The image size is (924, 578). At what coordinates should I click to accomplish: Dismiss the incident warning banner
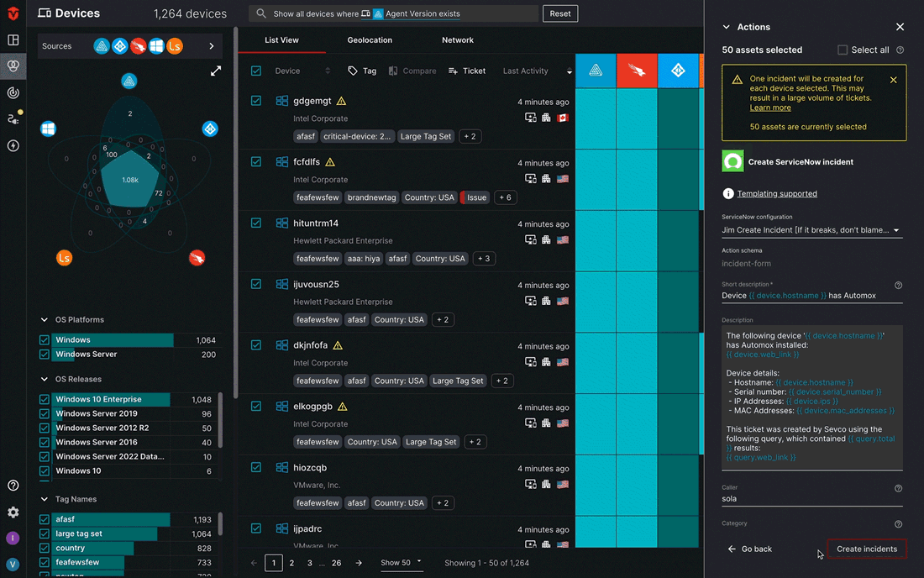tap(894, 80)
